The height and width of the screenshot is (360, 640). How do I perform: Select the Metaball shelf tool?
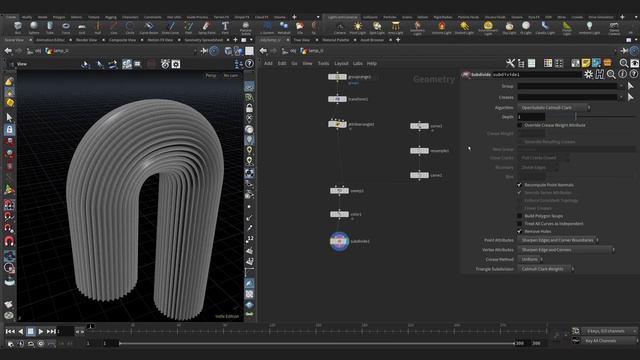click(x=284, y=28)
